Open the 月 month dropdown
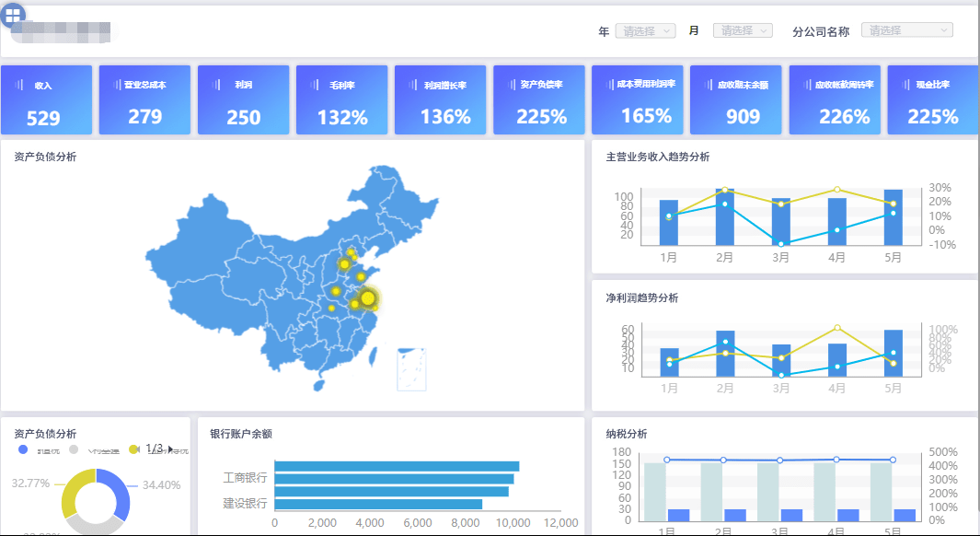 tap(744, 30)
